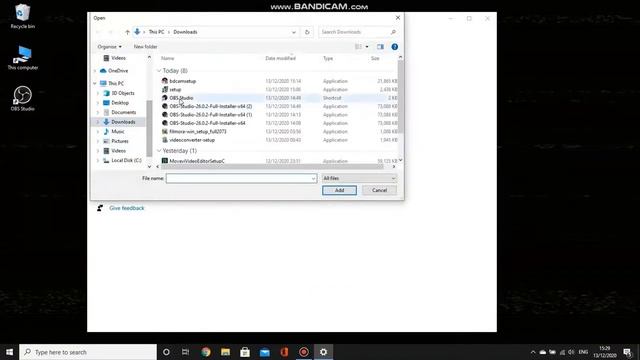Open Recycle bin desktop icon
The height and width of the screenshot is (360, 640).
coord(22,16)
